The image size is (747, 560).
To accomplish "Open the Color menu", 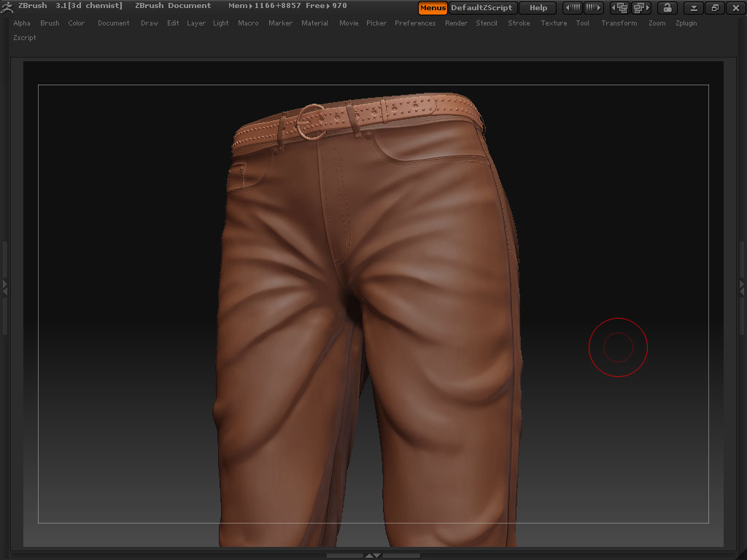I will (76, 23).
